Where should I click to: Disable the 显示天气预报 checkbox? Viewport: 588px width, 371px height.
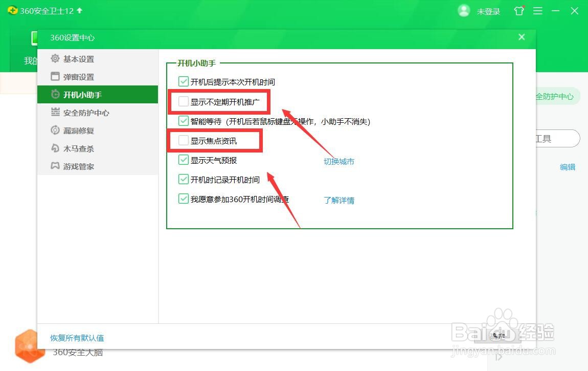(x=184, y=160)
